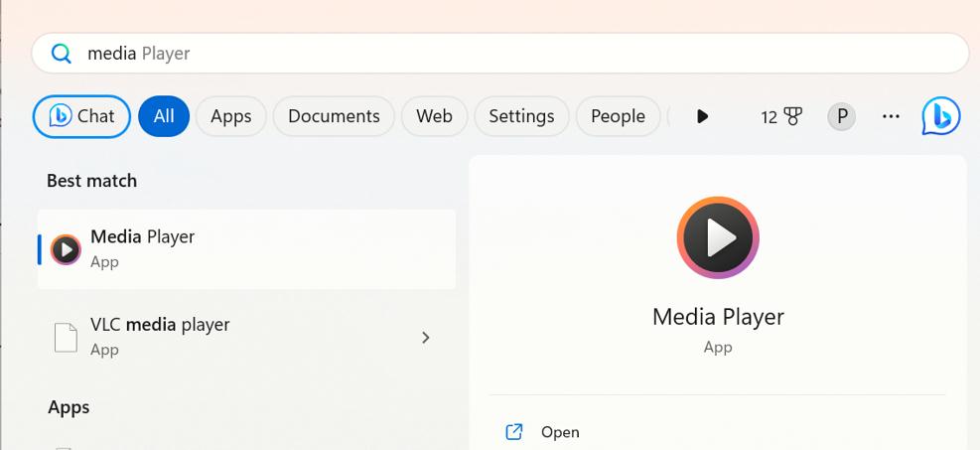
Task: Click the Media Player title in preview pane
Action: (718, 317)
